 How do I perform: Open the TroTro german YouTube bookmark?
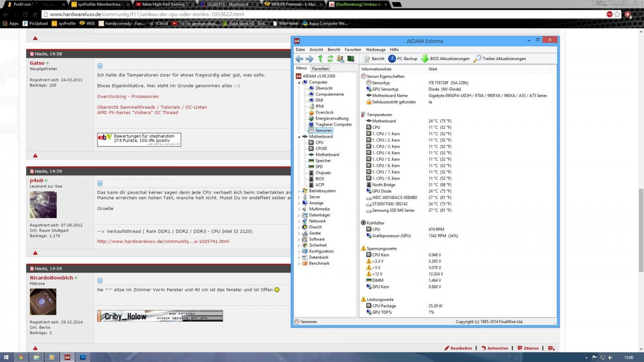point(195,23)
